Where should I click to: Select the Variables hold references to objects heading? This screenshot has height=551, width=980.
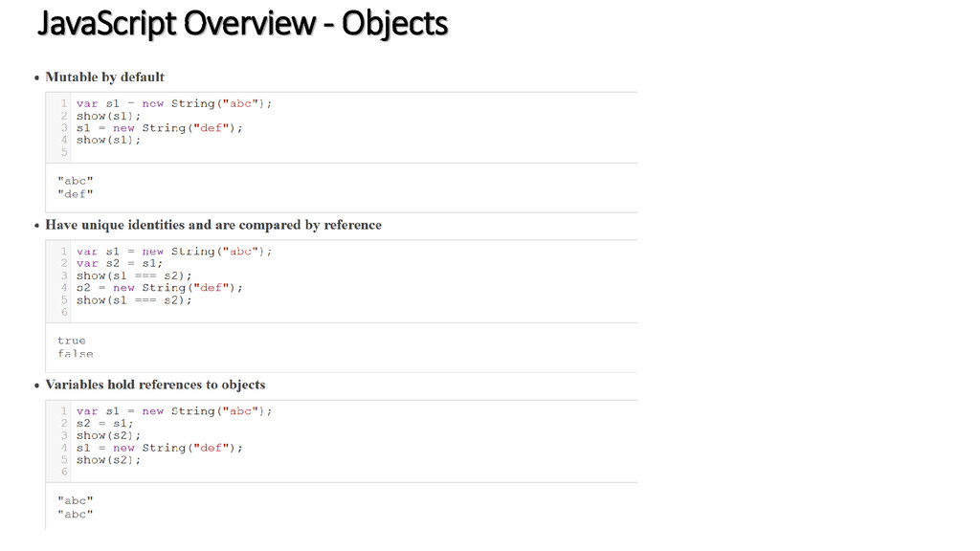(x=155, y=385)
